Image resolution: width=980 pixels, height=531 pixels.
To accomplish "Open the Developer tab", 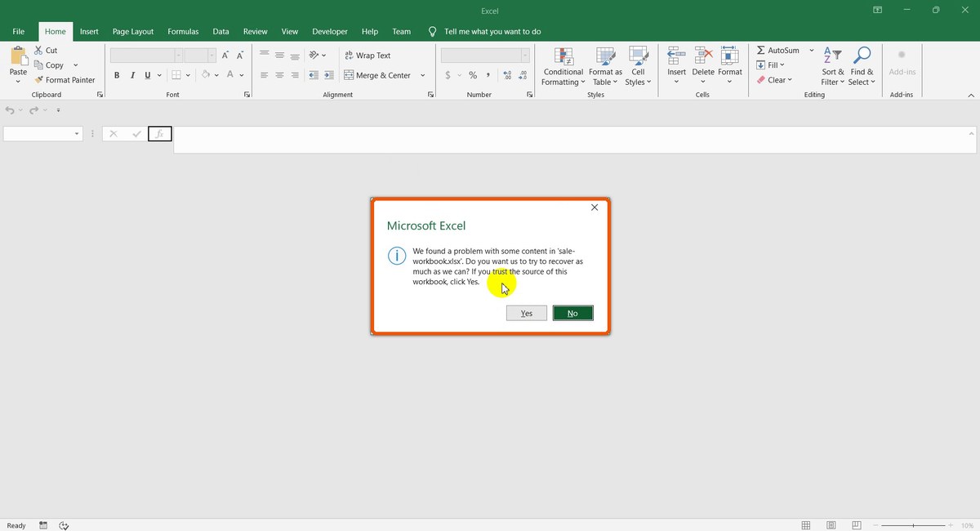I will coord(330,32).
